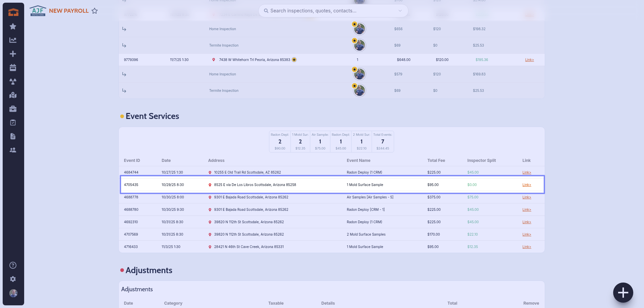
Task: Expand the search bar dropdown chevron
Action: (400, 11)
